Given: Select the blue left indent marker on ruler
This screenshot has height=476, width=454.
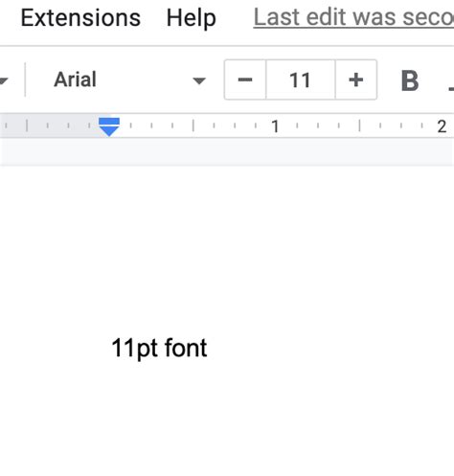Looking at the screenshot, I should point(109,131).
